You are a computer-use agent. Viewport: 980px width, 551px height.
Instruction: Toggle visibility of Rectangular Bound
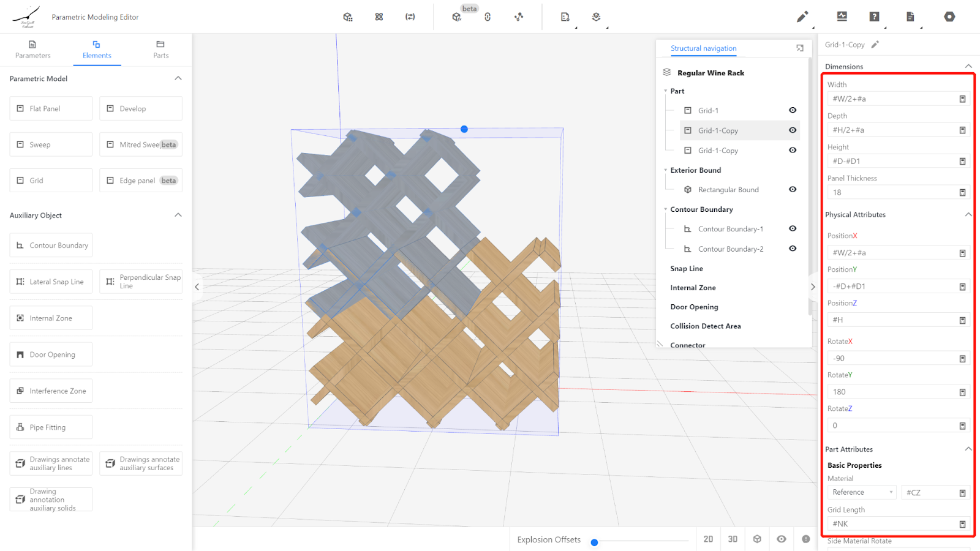(793, 189)
